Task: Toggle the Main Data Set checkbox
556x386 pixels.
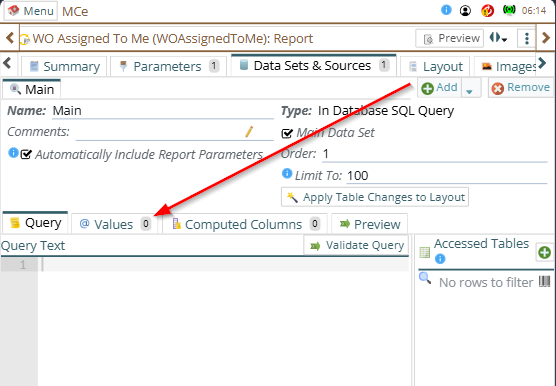Action: pos(287,133)
